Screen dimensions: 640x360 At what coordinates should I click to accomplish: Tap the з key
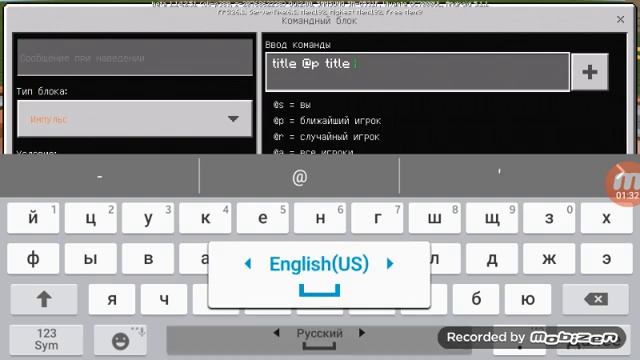coord(549,218)
